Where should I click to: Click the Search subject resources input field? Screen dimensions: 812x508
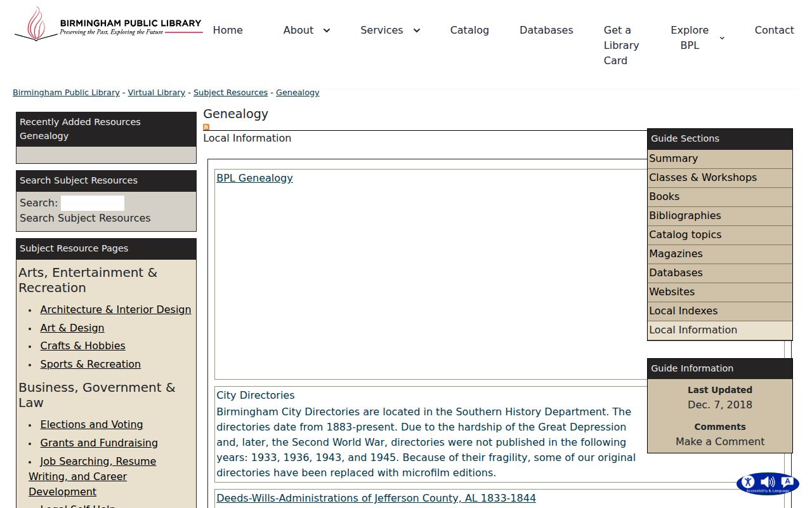[x=93, y=203]
